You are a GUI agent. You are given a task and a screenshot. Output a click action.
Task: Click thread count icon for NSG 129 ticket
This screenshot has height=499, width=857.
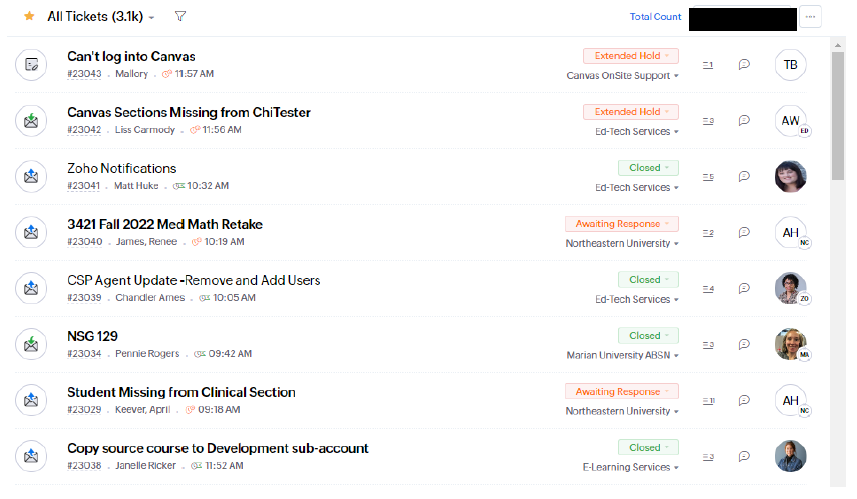point(708,345)
